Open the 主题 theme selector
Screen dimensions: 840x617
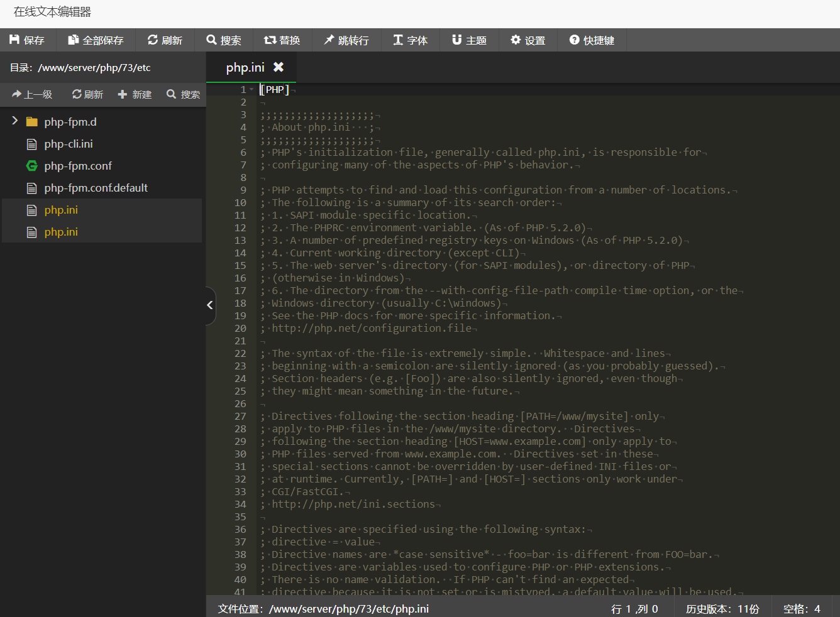click(470, 40)
